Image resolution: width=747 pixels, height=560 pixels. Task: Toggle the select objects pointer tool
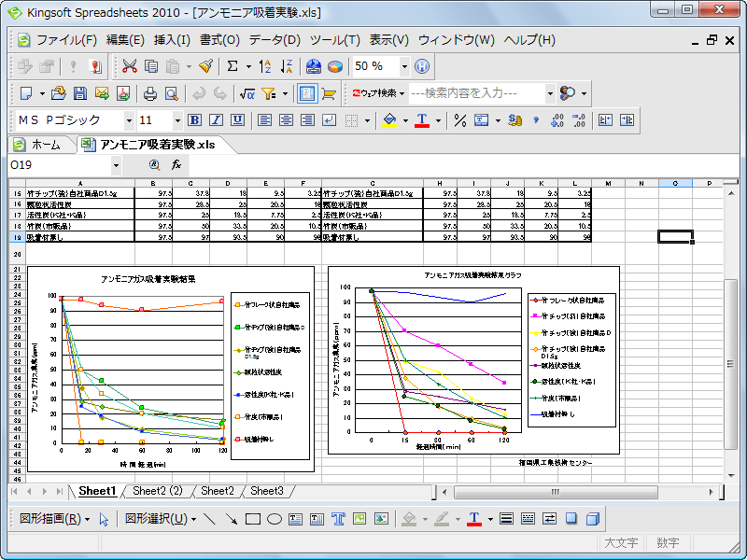104,519
